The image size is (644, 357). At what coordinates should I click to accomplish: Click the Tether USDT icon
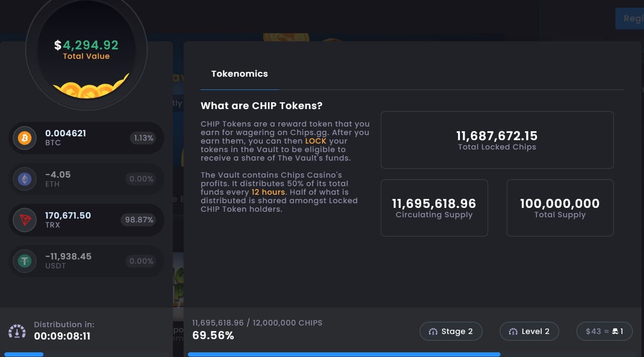pyautogui.click(x=24, y=261)
